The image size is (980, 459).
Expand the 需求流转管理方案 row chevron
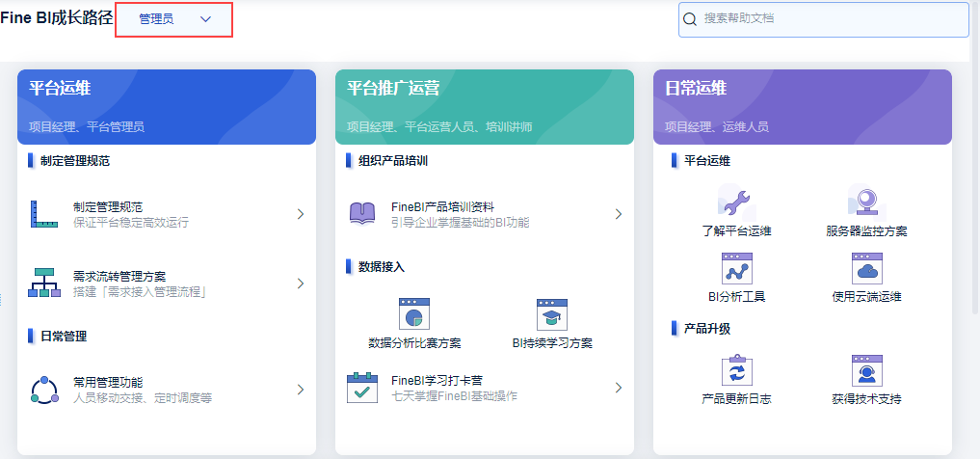[301, 283]
